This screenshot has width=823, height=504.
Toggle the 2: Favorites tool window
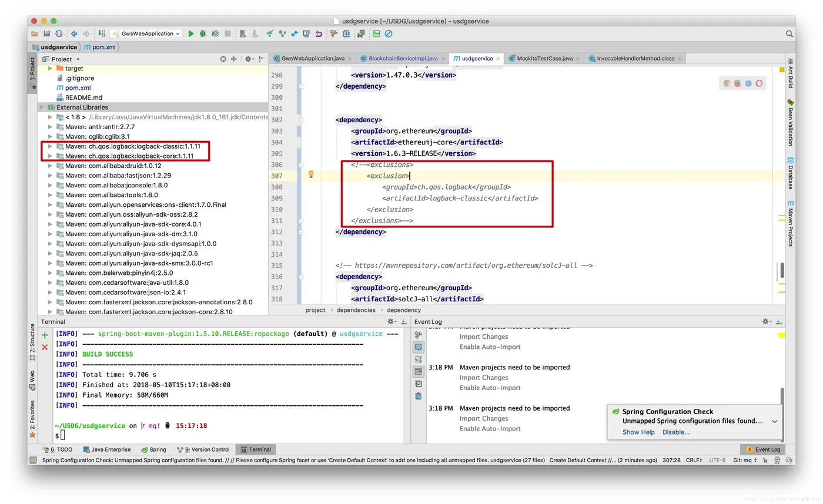33,420
